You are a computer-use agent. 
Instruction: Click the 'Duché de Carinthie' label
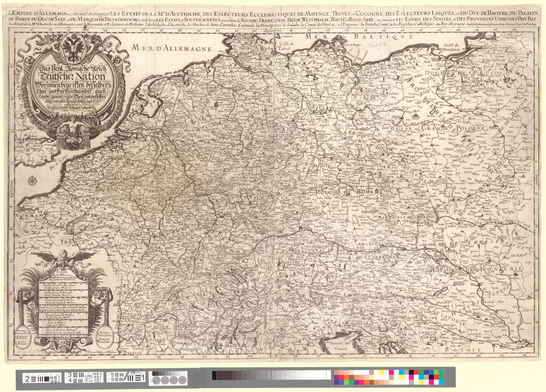(x=348, y=298)
